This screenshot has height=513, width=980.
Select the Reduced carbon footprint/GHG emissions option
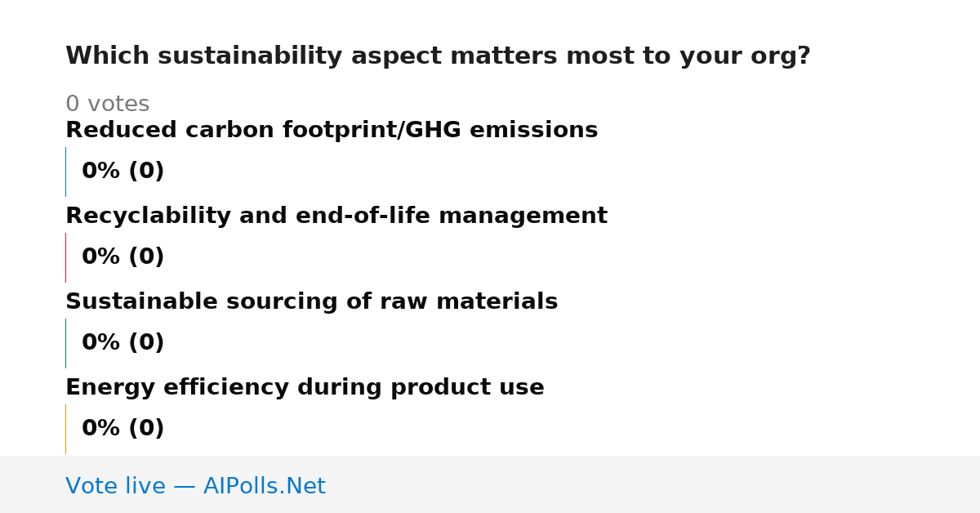[332, 131]
